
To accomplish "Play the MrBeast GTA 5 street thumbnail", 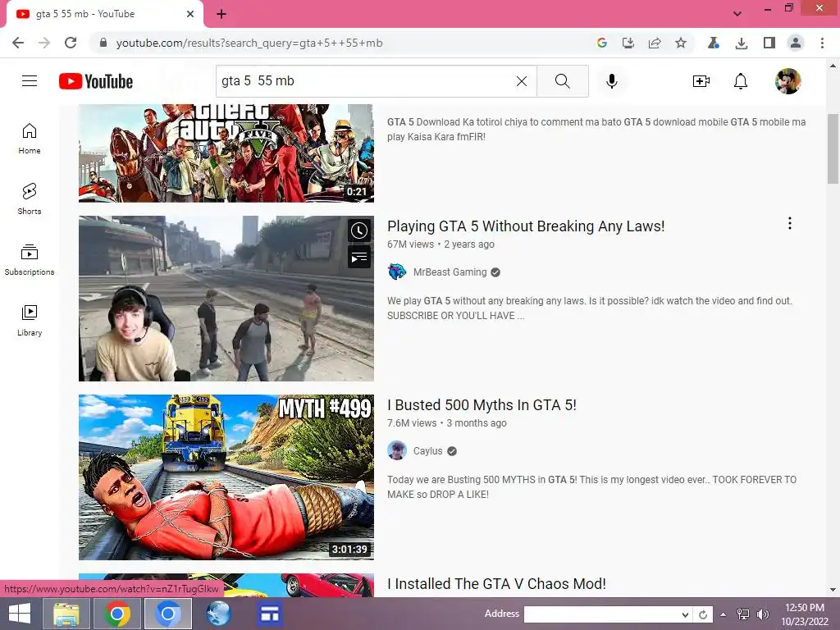I will [226, 299].
